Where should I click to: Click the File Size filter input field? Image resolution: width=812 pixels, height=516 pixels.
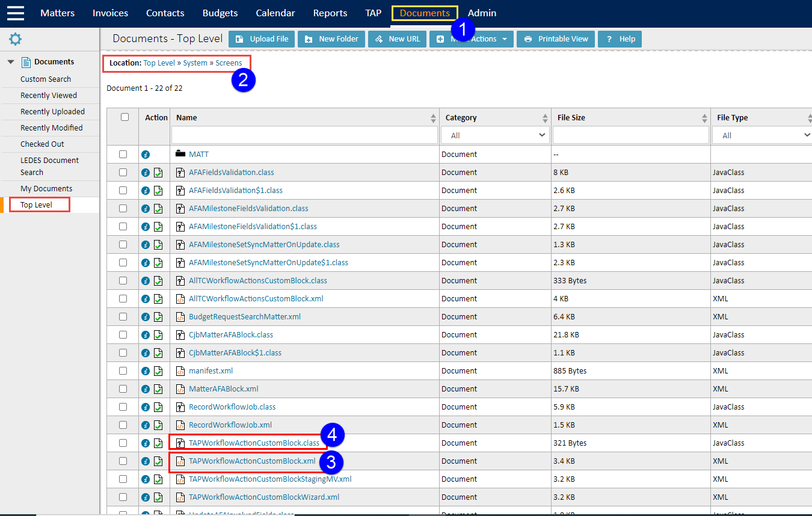tap(631, 135)
